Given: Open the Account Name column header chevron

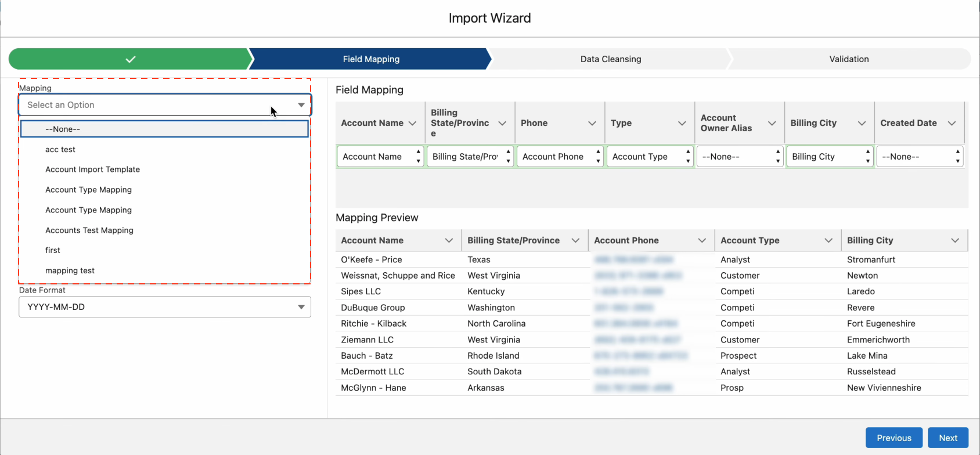Looking at the screenshot, I should coord(413,123).
